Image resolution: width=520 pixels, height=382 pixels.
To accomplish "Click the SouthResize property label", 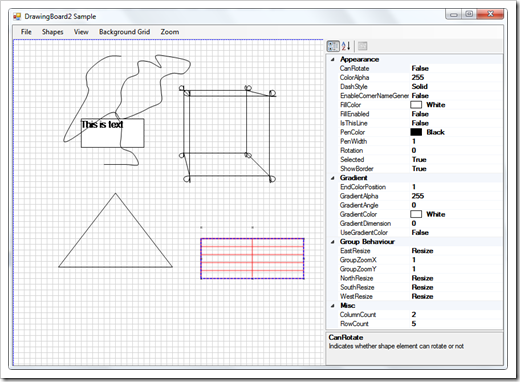I will point(357,287).
